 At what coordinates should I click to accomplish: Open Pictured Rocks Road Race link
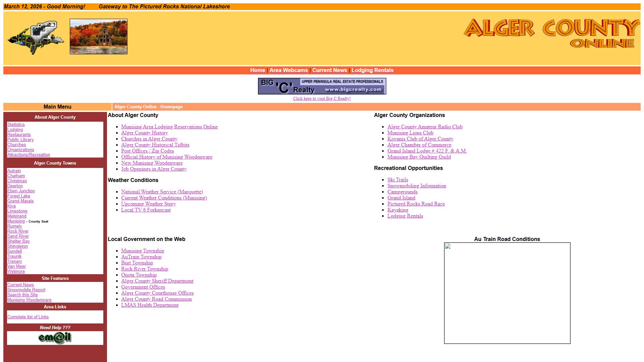pos(416,204)
